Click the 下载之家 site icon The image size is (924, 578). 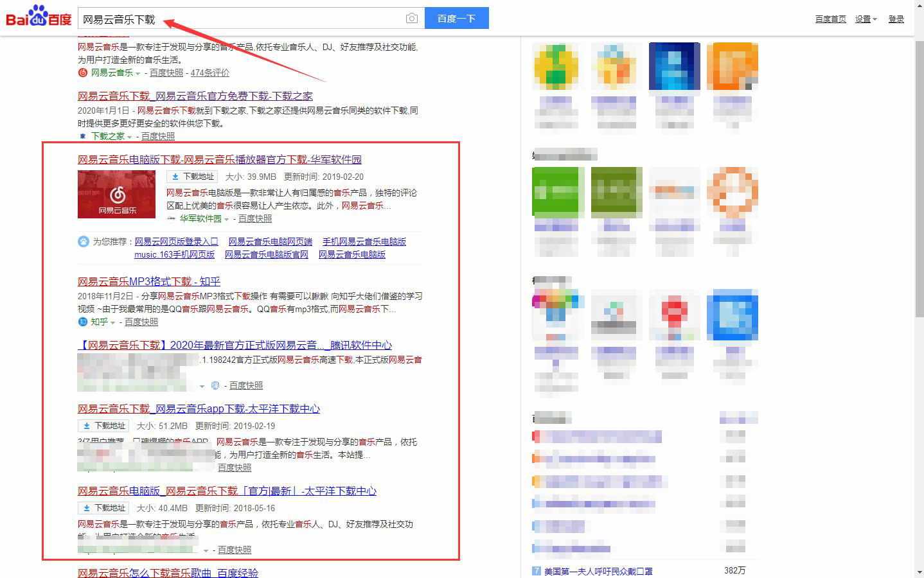pos(82,136)
